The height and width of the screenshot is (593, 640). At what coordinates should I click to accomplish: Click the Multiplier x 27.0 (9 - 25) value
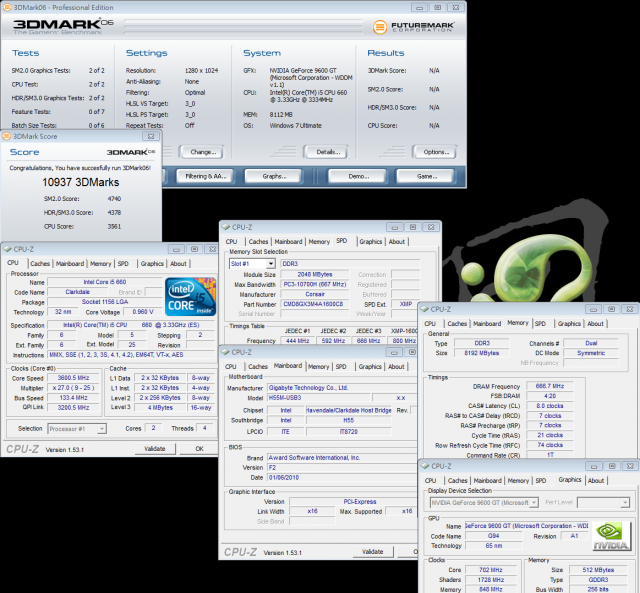pyautogui.click(x=73, y=388)
